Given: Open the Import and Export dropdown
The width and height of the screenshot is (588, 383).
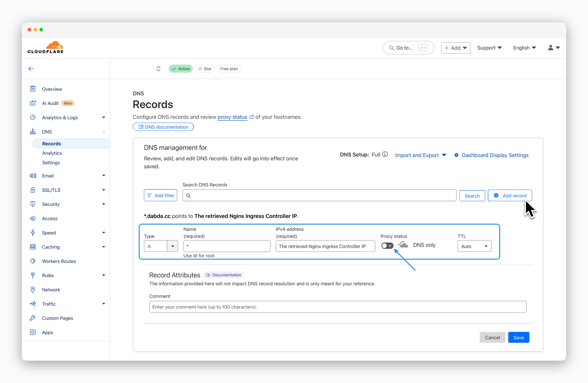Looking at the screenshot, I should (420, 155).
